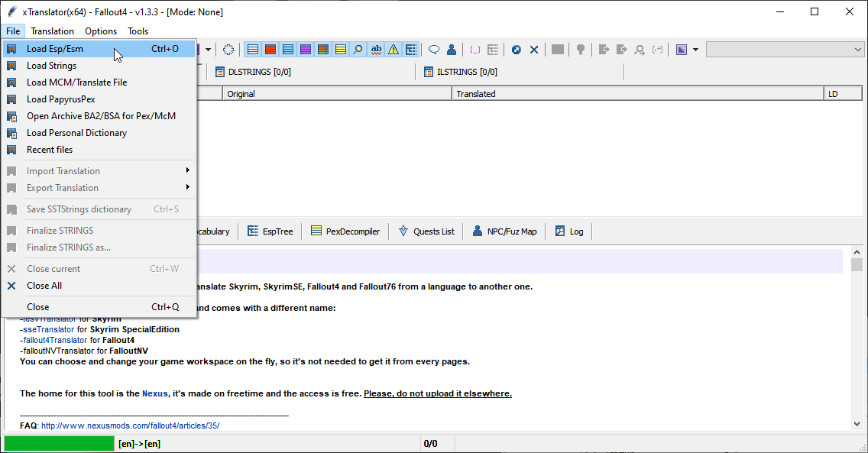
Task: Expand dropdown arrow beside purple picture icon
Action: [695, 50]
